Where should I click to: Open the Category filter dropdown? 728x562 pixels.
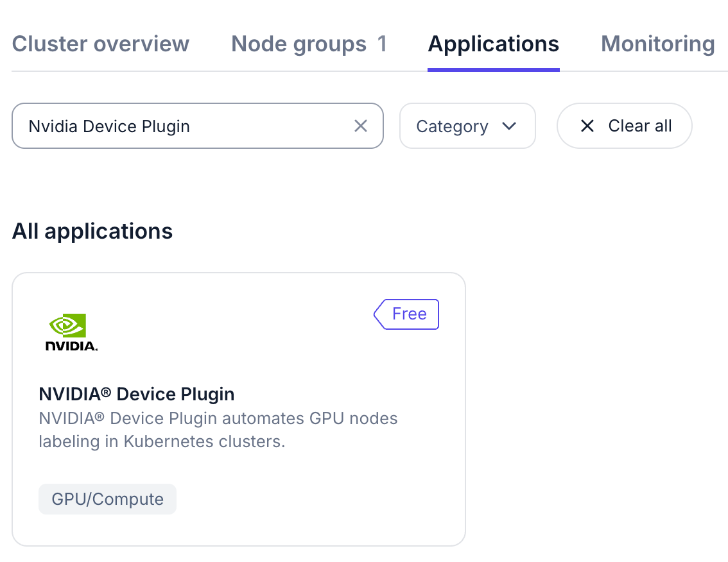[467, 126]
